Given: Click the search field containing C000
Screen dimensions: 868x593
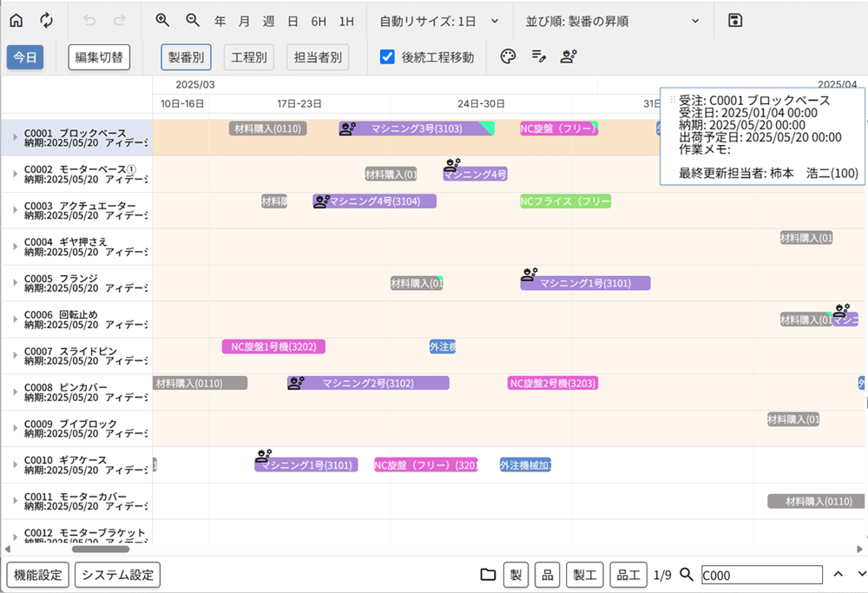Looking at the screenshot, I should (761, 575).
